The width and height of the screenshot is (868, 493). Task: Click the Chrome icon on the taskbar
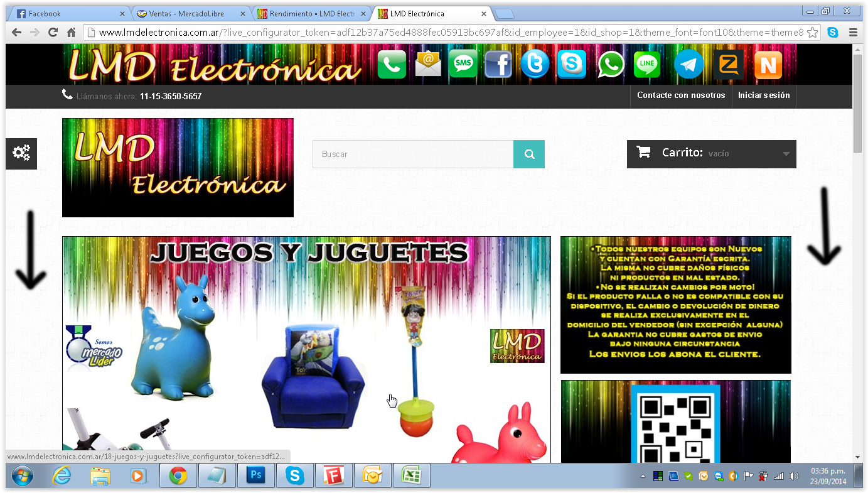coord(178,476)
